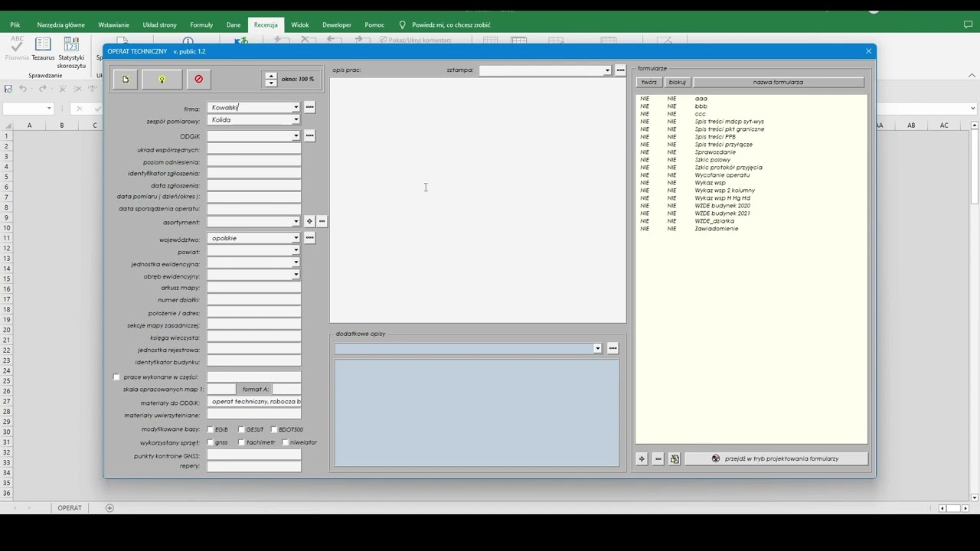980x551 pixels.
Task: Open the Formuły ribbon tab
Action: (x=201, y=24)
